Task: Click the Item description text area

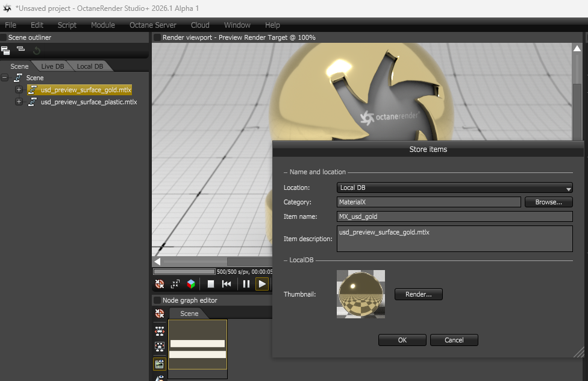Action: click(454, 239)
